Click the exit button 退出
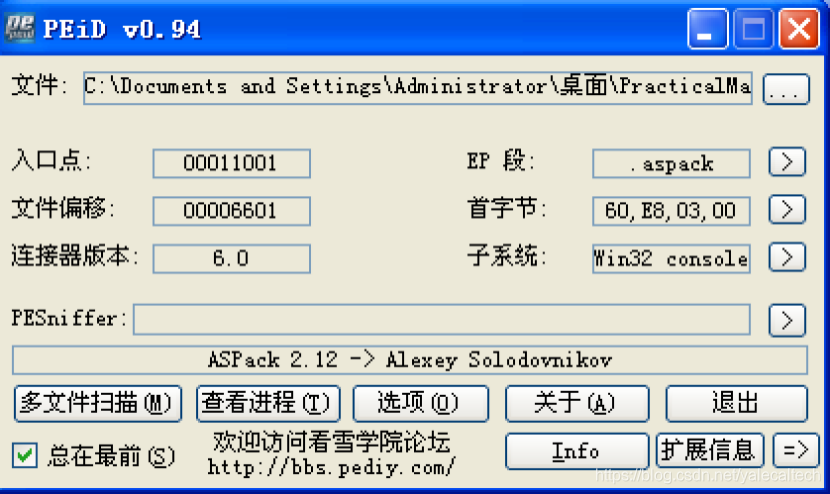The image size is (830, 494). pos(736,403)
